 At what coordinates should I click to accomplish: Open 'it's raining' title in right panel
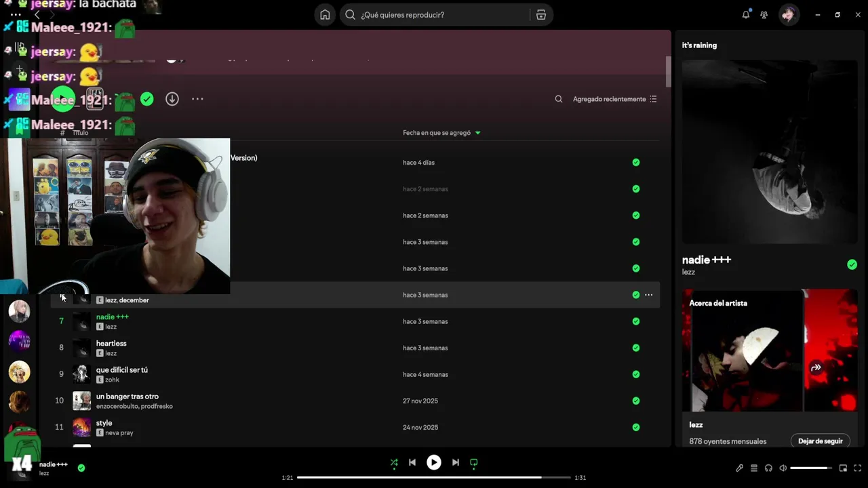[699, 45]
